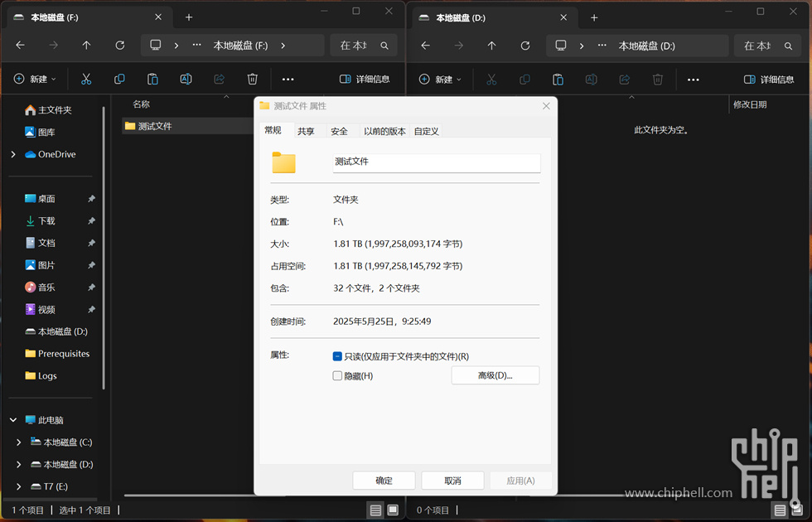Image resolution: width=812 pixels, height=522 pixels.
Task: Click 取消 button in properties dialog
Action: tap(452, 481)
